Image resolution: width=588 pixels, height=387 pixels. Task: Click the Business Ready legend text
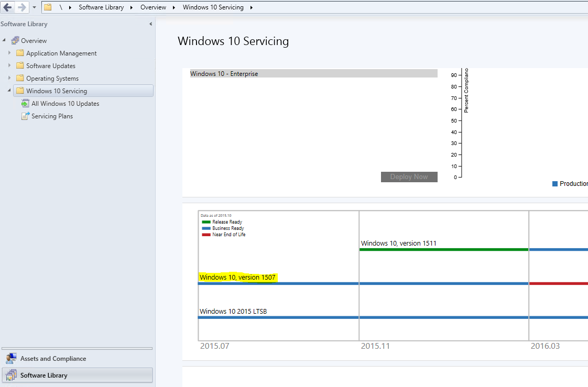click(228, 228)
